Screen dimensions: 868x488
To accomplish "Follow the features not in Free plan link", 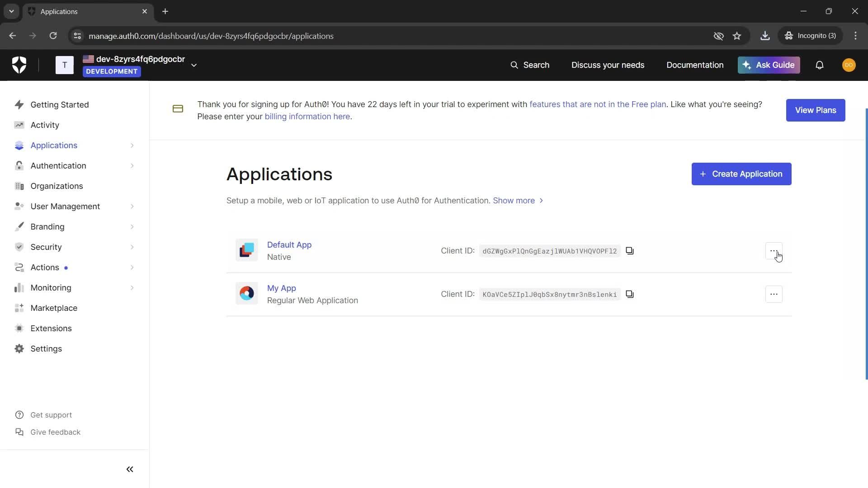I will [x=598, y=104].
